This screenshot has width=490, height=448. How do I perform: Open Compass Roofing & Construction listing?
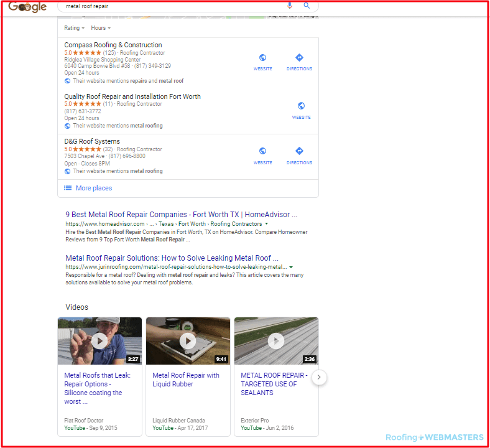click(113, 45)
